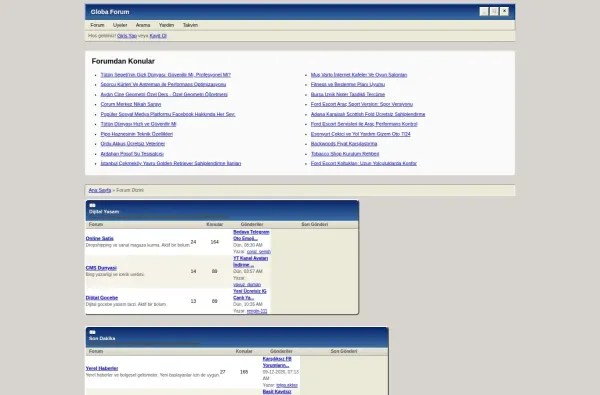
Task: Open Tütün Dünyası Hızlı ve Güvenilir Mi topic
Action: pos(138,124)
